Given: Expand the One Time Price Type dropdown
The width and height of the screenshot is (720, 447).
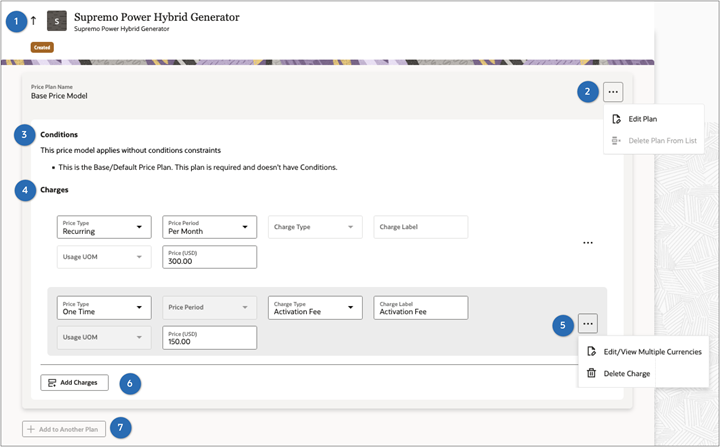Looking at the screenshot, I should [x=139, y=308].
